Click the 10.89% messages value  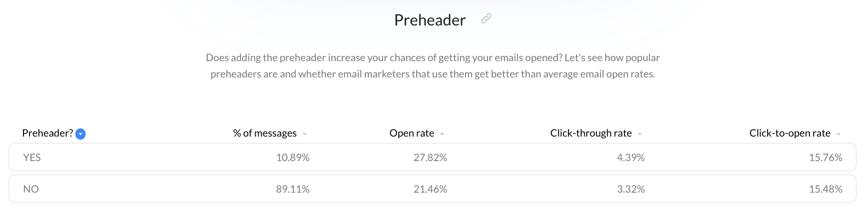[x=293, y=157]
